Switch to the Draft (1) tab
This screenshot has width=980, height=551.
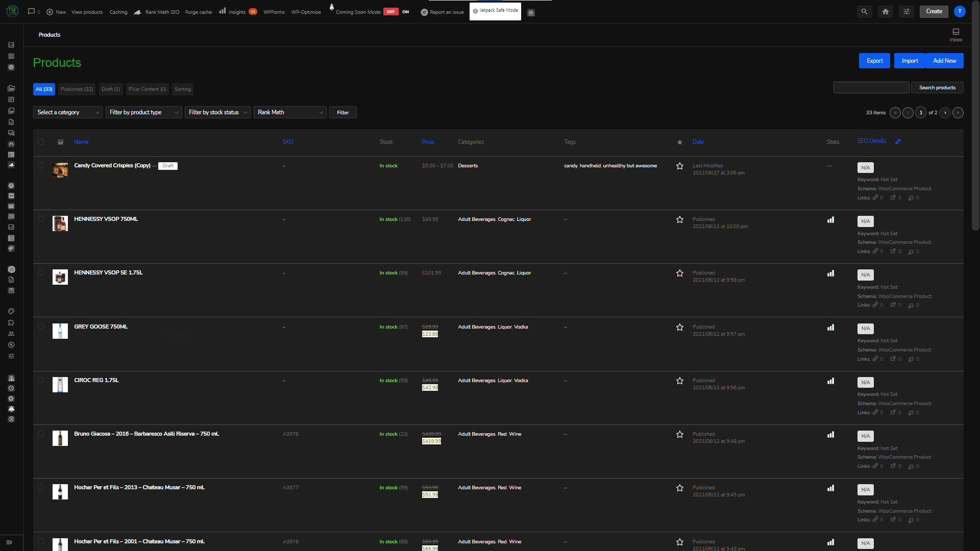pos(111,89)
